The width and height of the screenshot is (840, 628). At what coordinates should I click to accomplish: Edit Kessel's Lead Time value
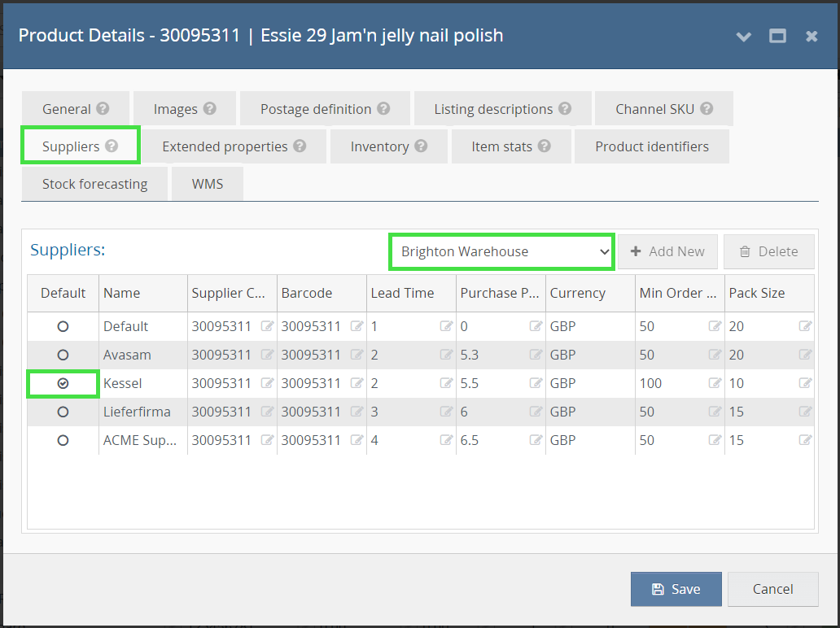point(446,383)
